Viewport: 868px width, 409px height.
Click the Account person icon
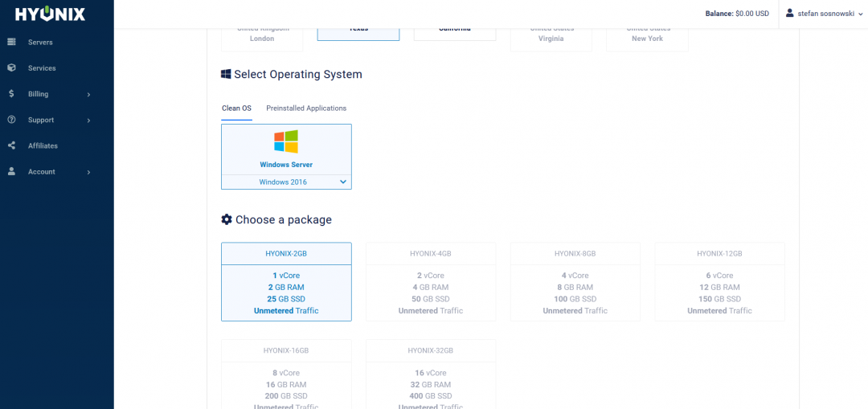pyautogui.click(x=11, y=171)
